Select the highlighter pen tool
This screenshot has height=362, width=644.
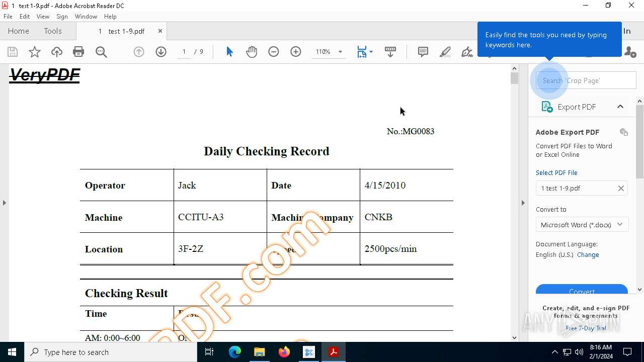pyautogui.click(x=445, y=52)
